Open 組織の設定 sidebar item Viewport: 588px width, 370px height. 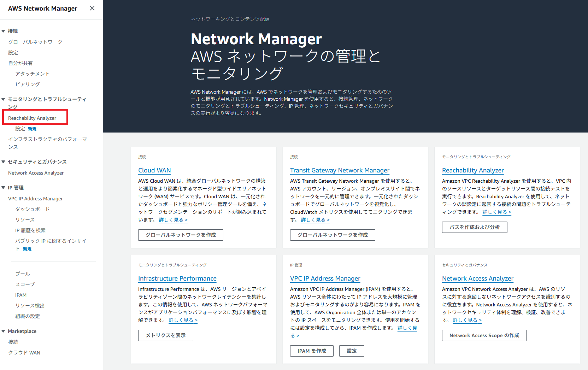(x=28, y=316)
